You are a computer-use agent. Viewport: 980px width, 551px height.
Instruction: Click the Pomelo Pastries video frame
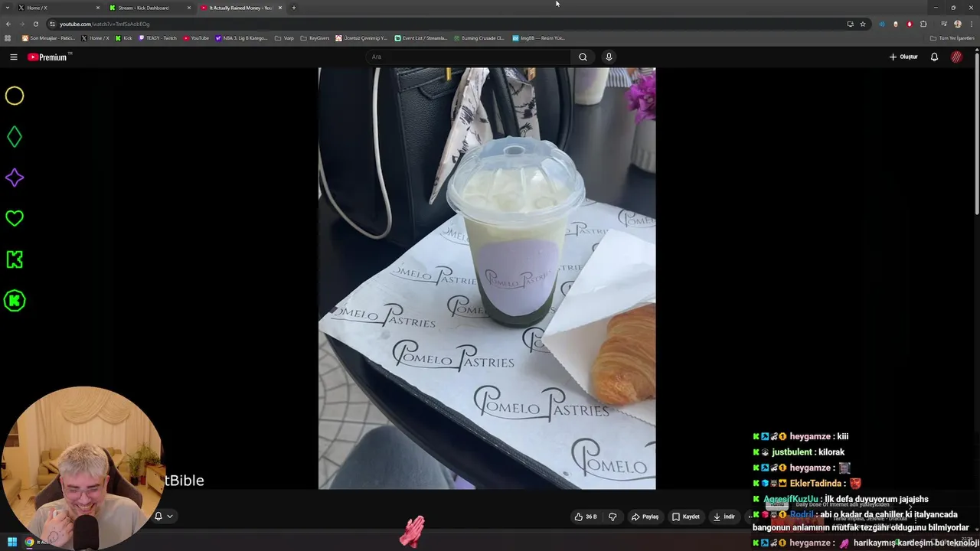point(487,278)
